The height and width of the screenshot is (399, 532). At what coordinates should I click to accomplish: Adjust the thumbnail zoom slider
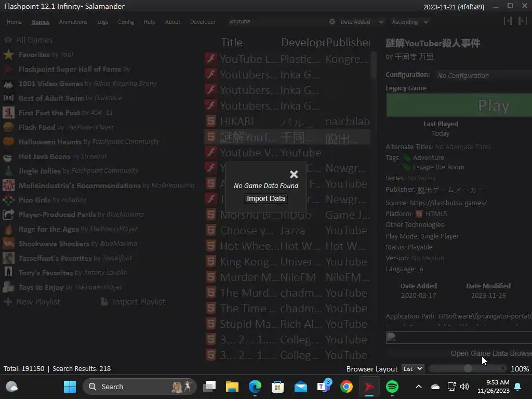pos(468,368)
